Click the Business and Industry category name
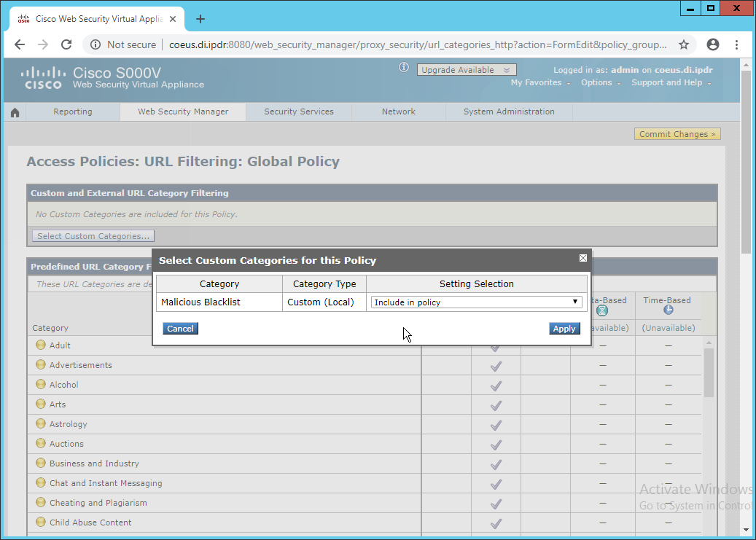756x540 pixels. click(94, 463)
